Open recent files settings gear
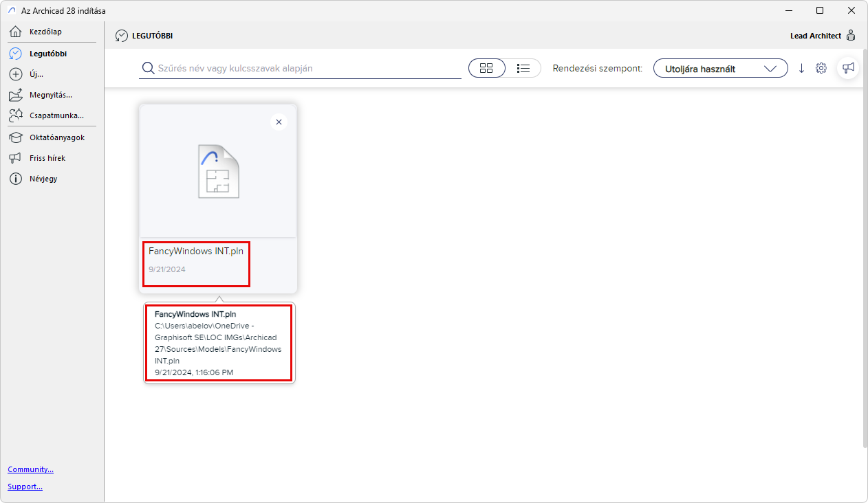 821,68
